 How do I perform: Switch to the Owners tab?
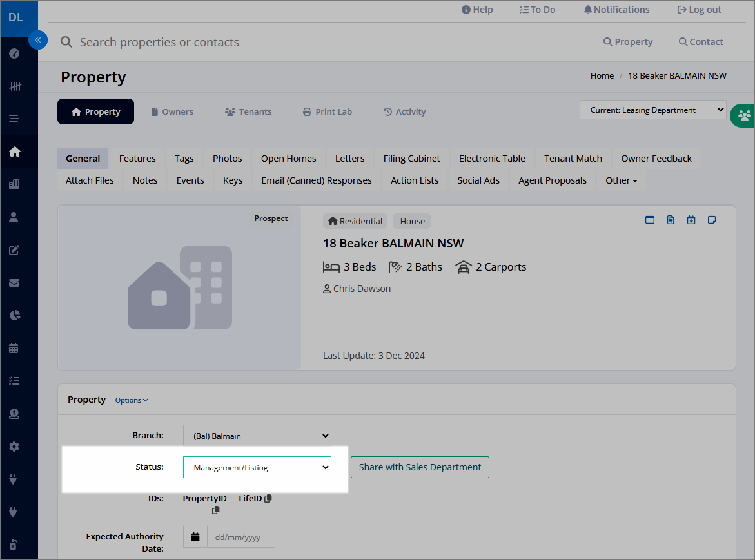tap(172, 111)
